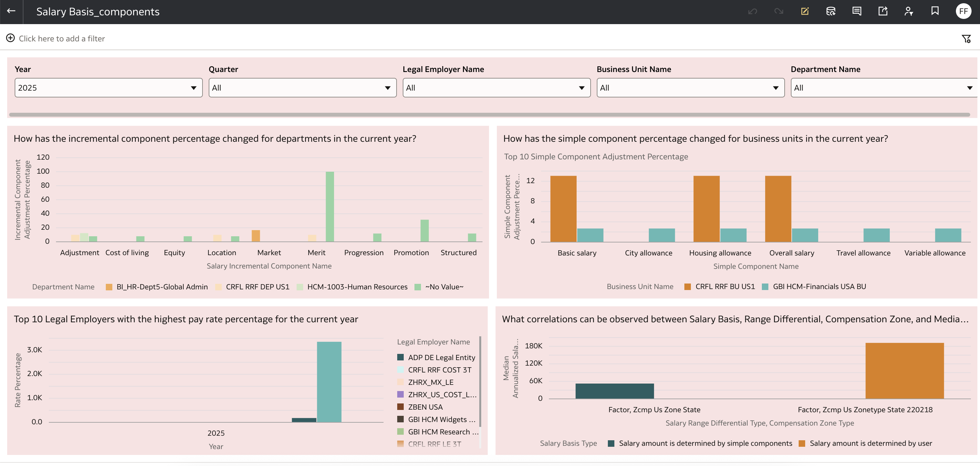Click the GBI HCM-Financials USA BU color swatch
The image size is (980, 466).
pyautogui.click(x=765, y=287)
